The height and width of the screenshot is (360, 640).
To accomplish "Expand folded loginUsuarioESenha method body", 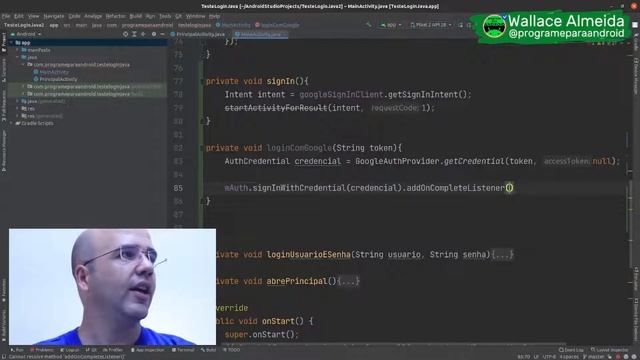I will [502, 255].
